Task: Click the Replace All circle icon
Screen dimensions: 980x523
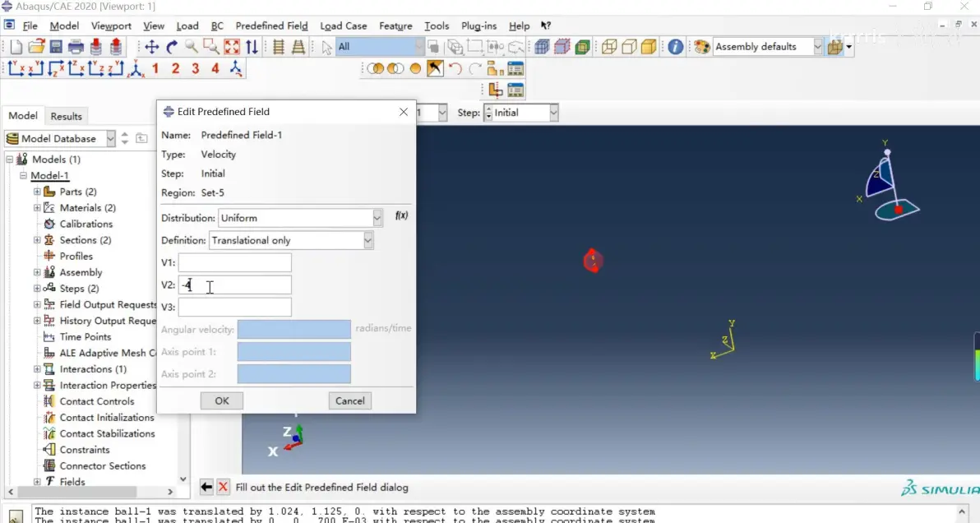Action: 416,69
